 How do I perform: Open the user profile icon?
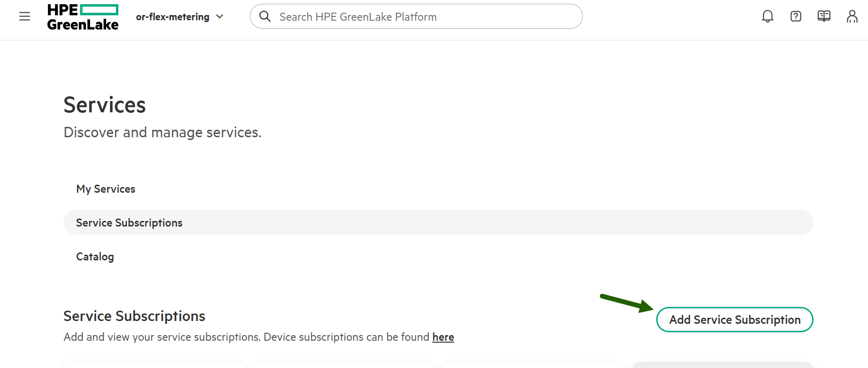tap(852, 16)
